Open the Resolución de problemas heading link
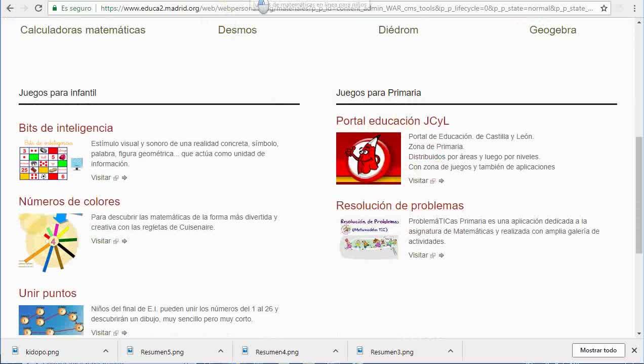Image resolution: width=644 pixels, height=364 pixels. click(400, 205)
